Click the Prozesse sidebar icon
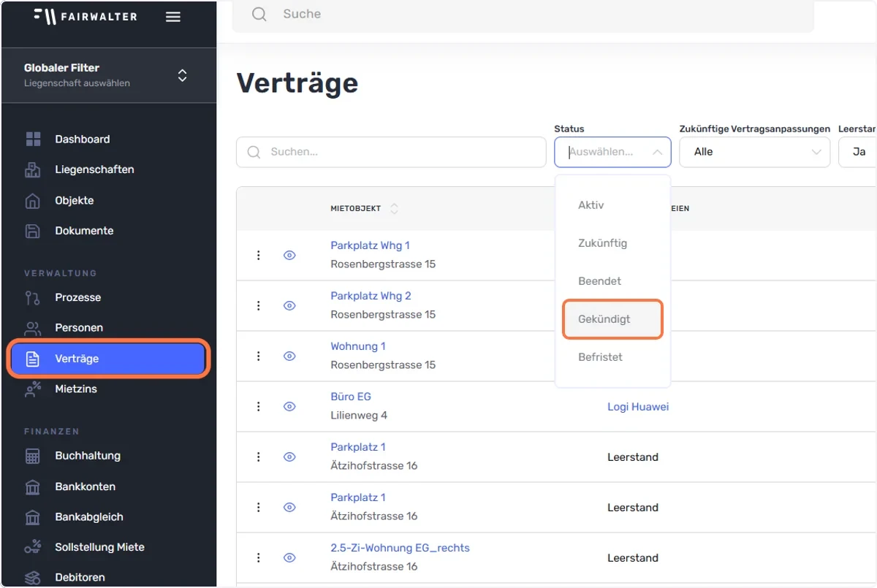 tap(33, 298)
